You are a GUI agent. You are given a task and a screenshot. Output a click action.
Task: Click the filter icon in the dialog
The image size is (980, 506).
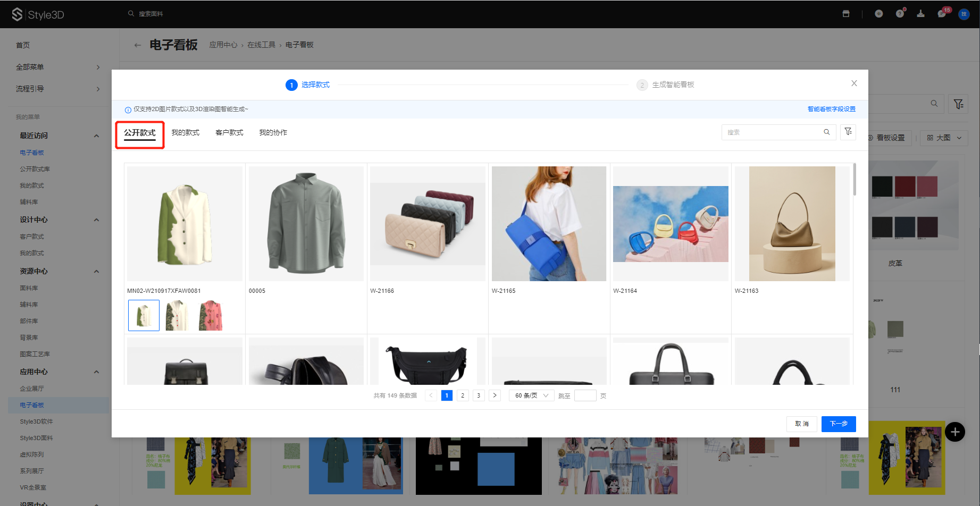tap(848, 132)
